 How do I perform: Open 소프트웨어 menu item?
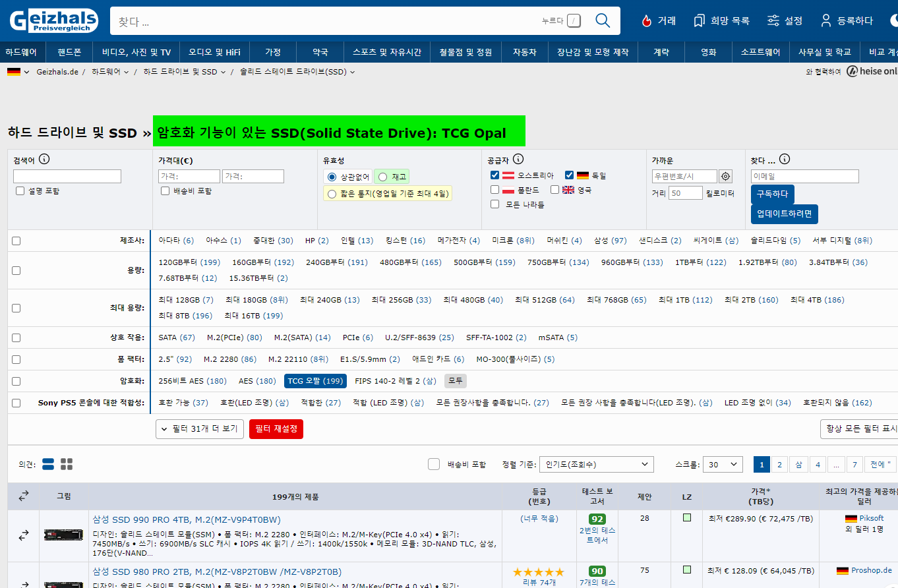760,52
